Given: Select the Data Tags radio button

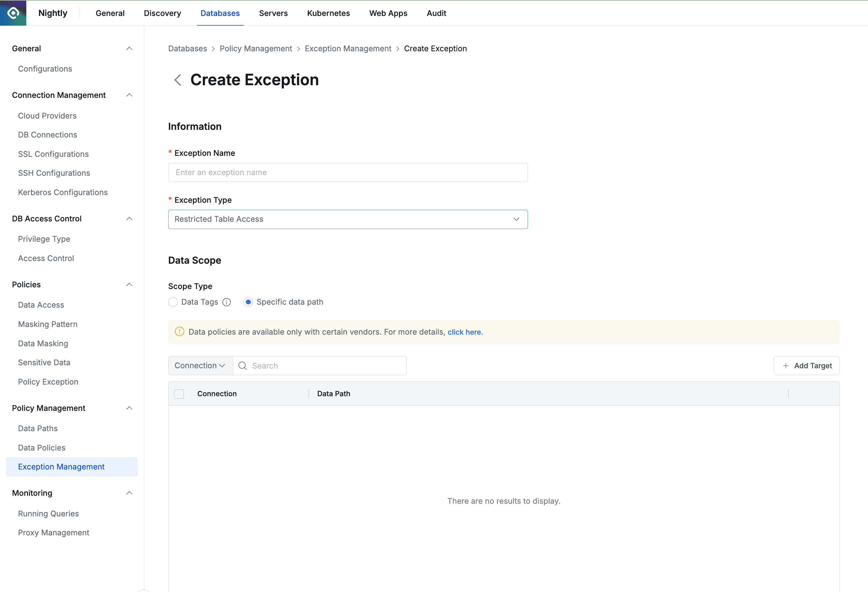Looking at the screenshot, I should coord(173,302).
